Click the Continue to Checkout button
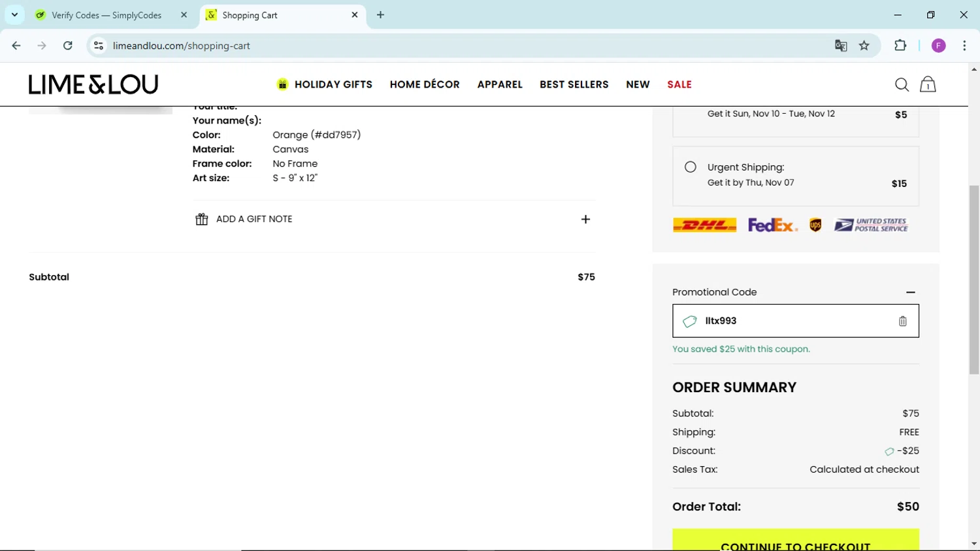980x551 pixels. 796,540
